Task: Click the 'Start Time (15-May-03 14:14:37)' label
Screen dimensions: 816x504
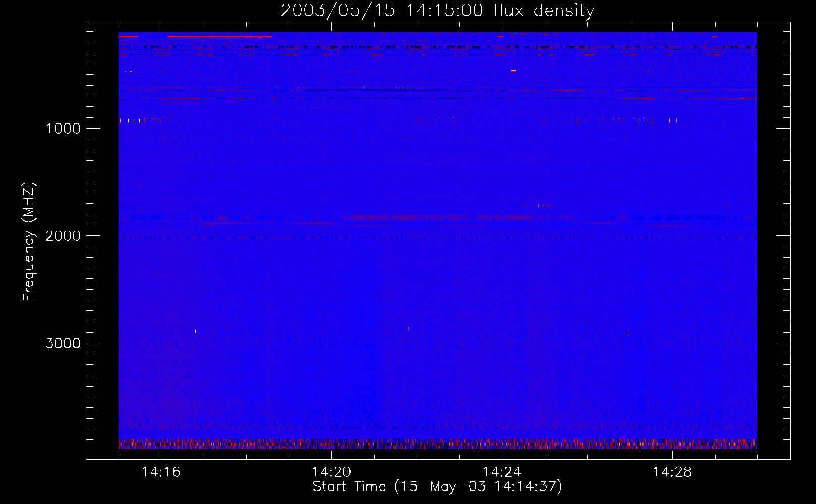Action: (437, 487)
